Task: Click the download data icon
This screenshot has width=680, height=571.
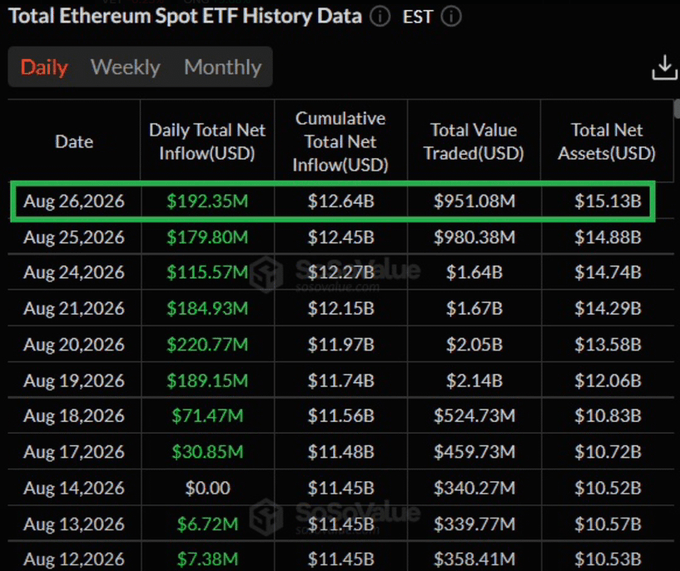Action: tap(664, 68)
